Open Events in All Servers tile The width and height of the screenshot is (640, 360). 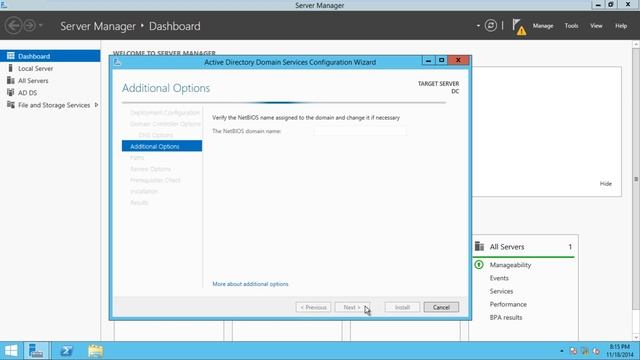point(499,278)
